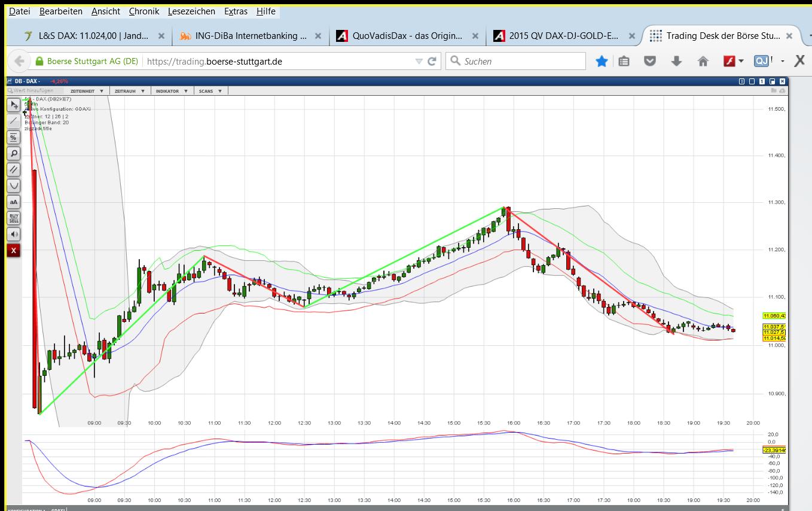
Task: Bookmark the current page with the star
Action: (x=602, y=60)
